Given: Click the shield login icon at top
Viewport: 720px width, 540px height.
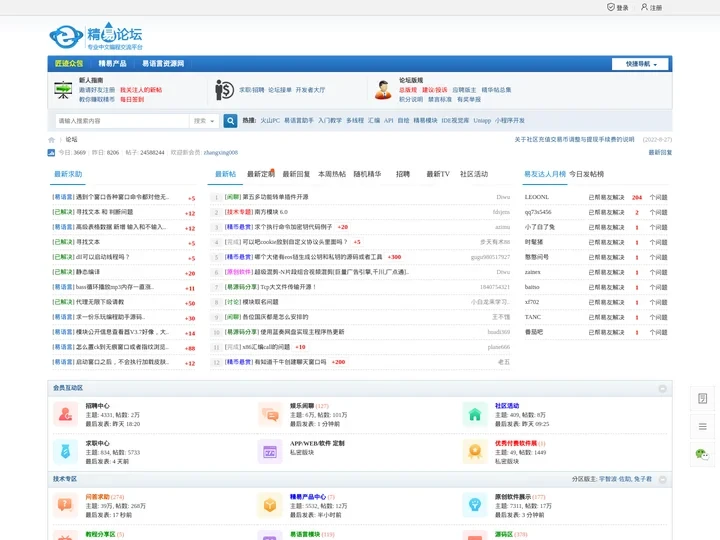Looking at the screenshot, I should [611, 7].
